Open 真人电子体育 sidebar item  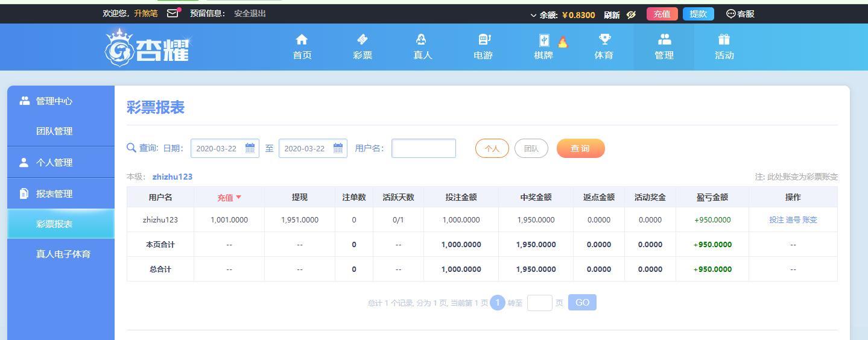pos(63,254)
